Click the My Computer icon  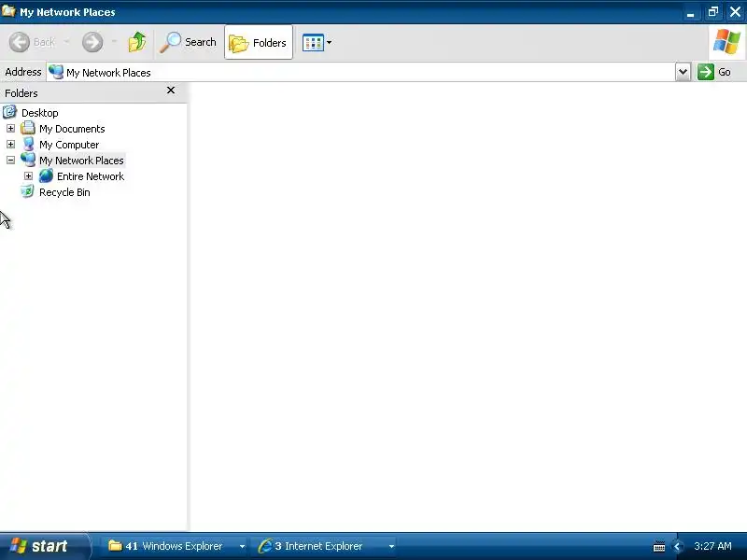[x=28, y=145]
